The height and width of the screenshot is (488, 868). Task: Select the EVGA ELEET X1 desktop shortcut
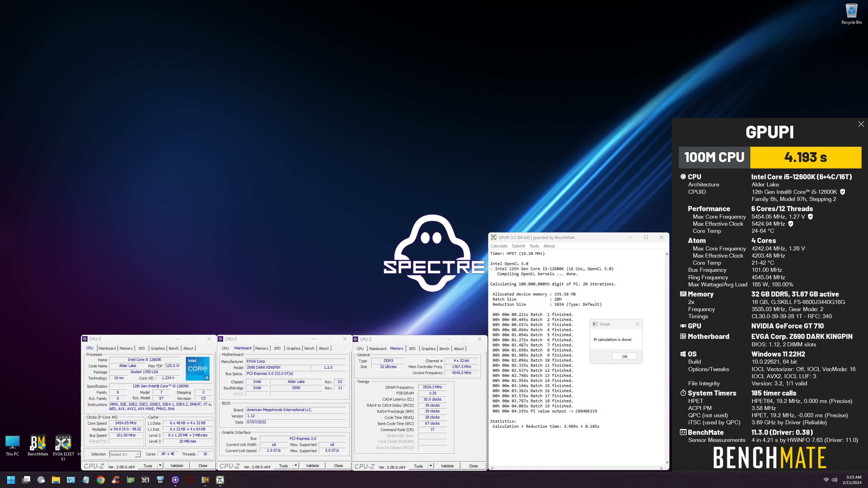pyautogui.click(x=63, y=448)
